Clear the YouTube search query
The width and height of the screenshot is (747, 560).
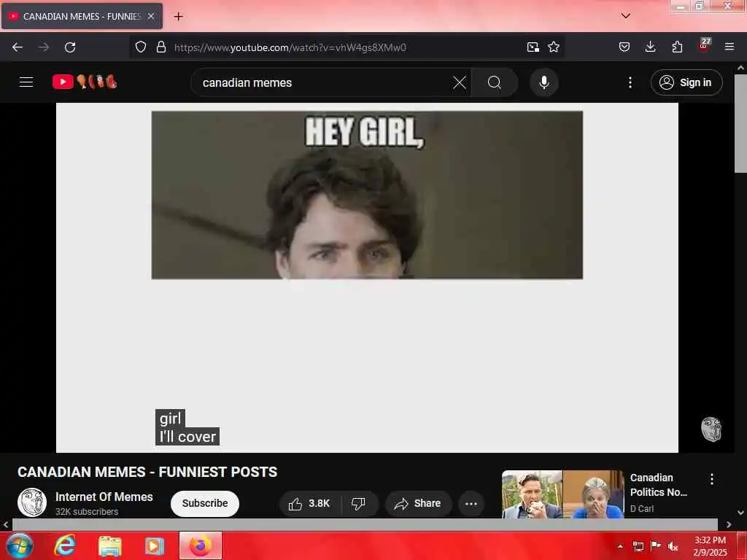click(x=460, y=82)
